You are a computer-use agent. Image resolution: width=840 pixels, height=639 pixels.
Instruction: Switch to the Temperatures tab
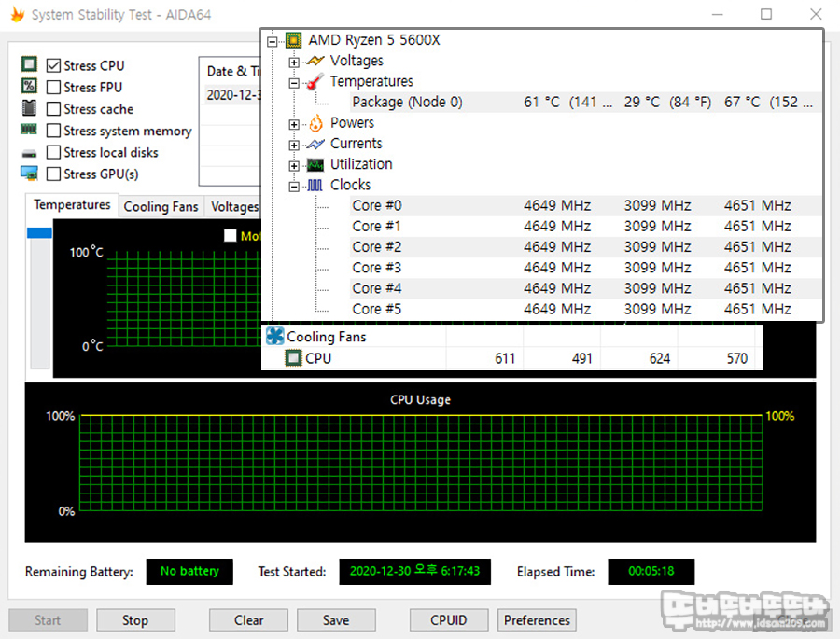[72, 205]
